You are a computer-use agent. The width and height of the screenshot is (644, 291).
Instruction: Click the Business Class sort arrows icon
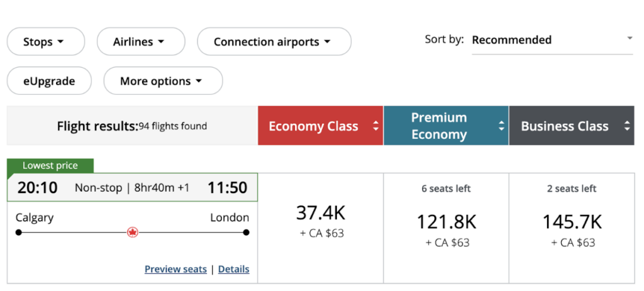coord(626,126)
